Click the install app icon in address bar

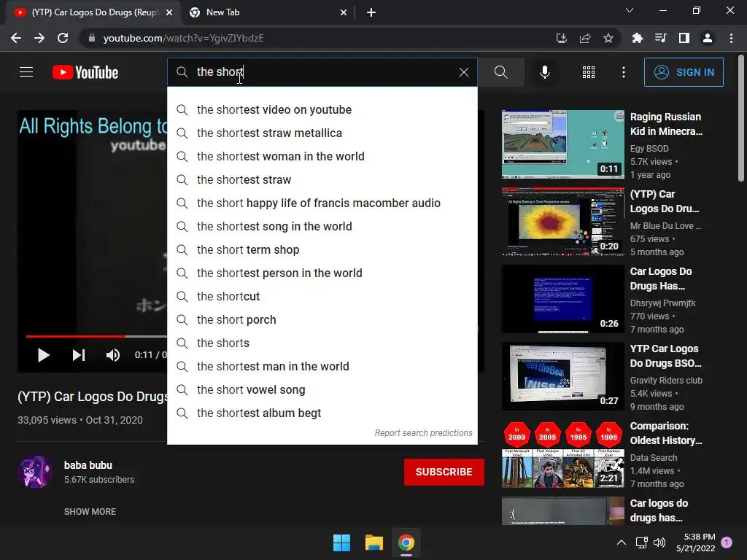coord(562,38)
